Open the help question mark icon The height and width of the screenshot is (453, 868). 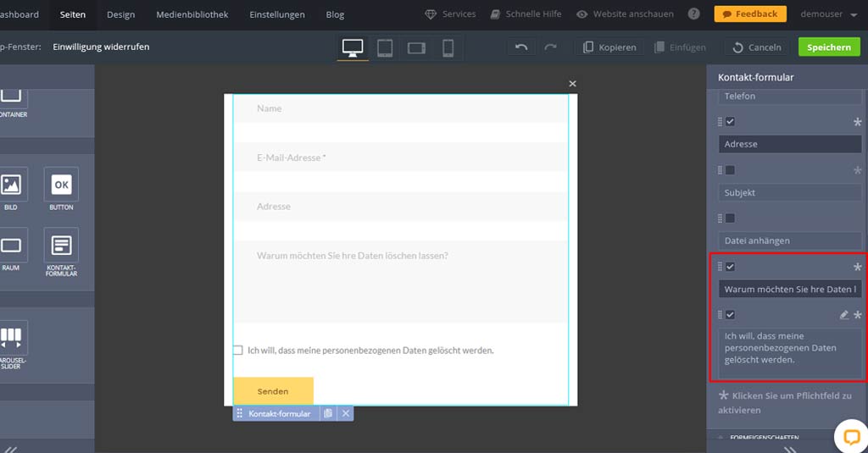(x=694, y=14)
